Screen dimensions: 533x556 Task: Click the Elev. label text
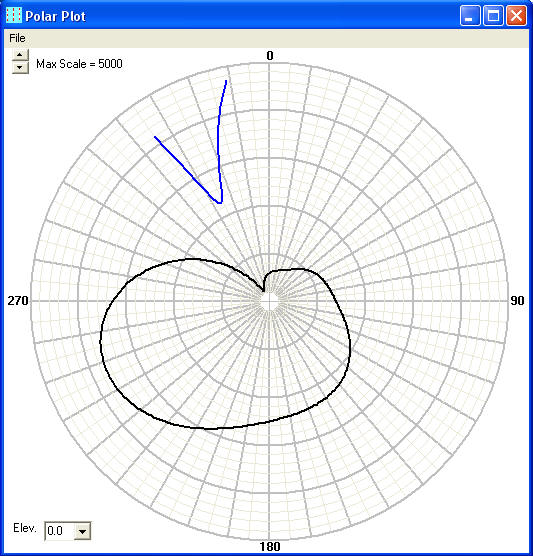click(25, 528)
